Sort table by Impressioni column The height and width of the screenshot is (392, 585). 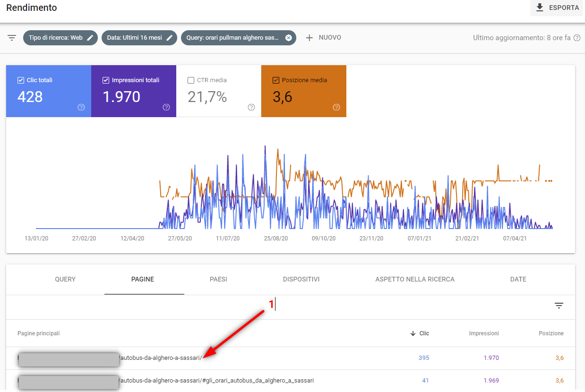484,333
